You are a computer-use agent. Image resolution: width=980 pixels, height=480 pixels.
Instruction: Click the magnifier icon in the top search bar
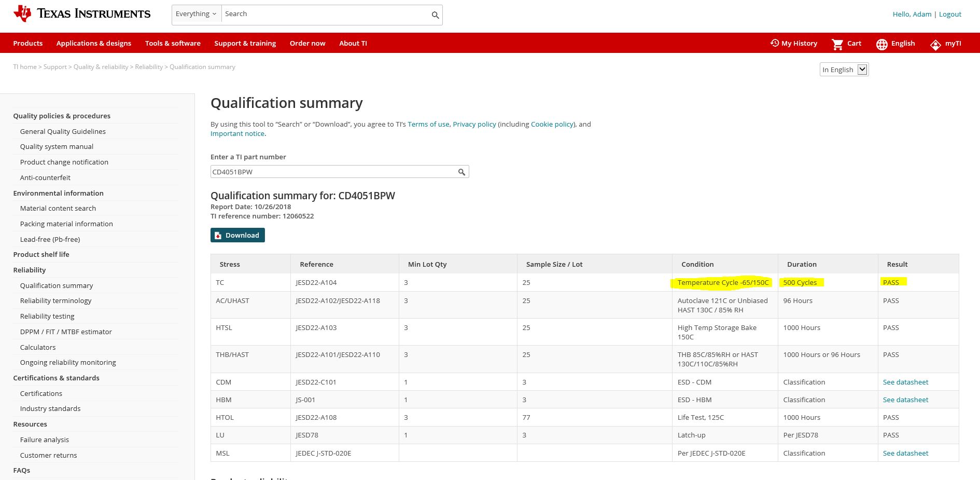436,15
